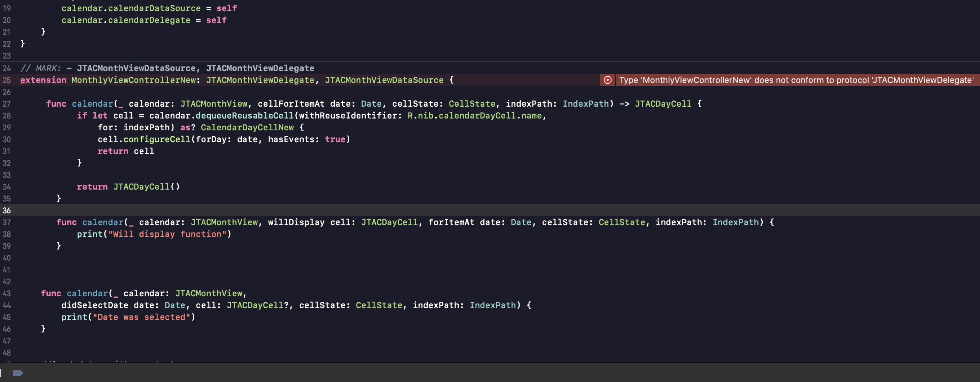Viewport: 980px width, 382px height.
Task: Click line number 30 in gutter
Action: click(x=7, y=139)
